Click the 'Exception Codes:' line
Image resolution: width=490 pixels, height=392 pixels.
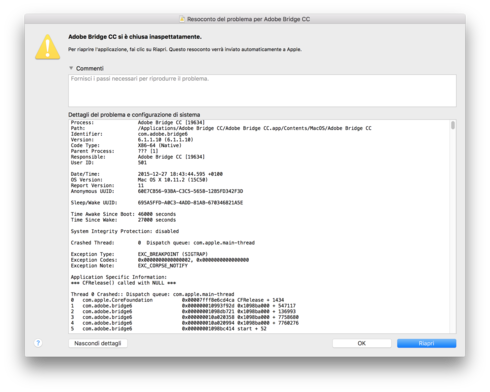point(160,260)
